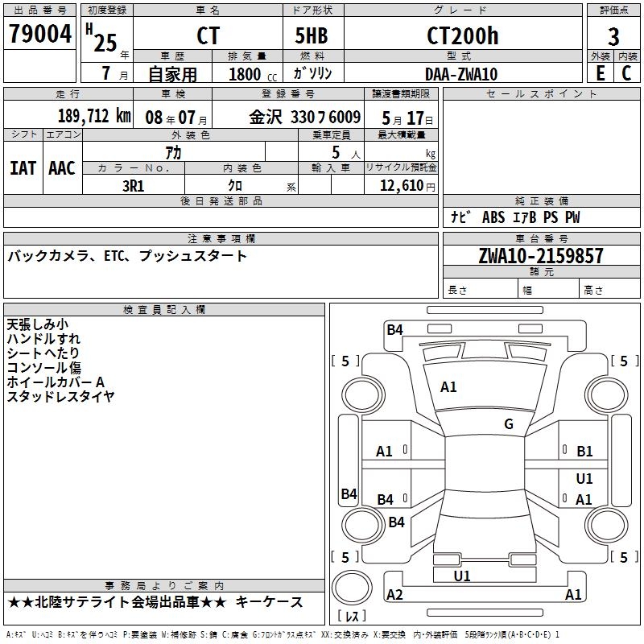Click the [レス] spare tire label
Viewport: 644px width, 644px height.
[x=352, y=615]
